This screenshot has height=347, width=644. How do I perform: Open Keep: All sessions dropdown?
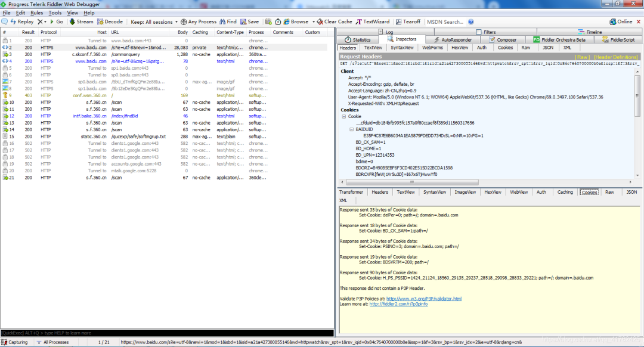pos(154,22)
